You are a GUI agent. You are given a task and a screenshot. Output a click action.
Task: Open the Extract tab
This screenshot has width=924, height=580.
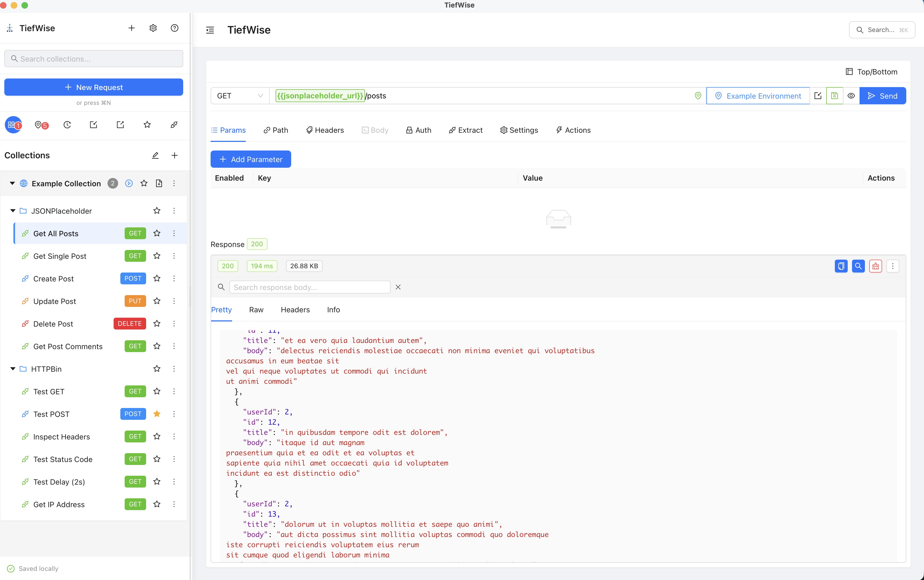click(x=466, y=130)
